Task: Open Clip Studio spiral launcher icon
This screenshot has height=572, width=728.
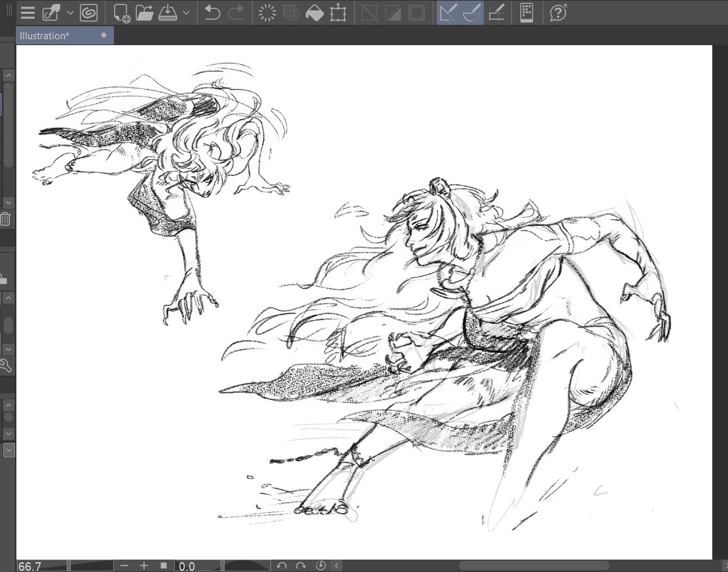Action: 88,12
